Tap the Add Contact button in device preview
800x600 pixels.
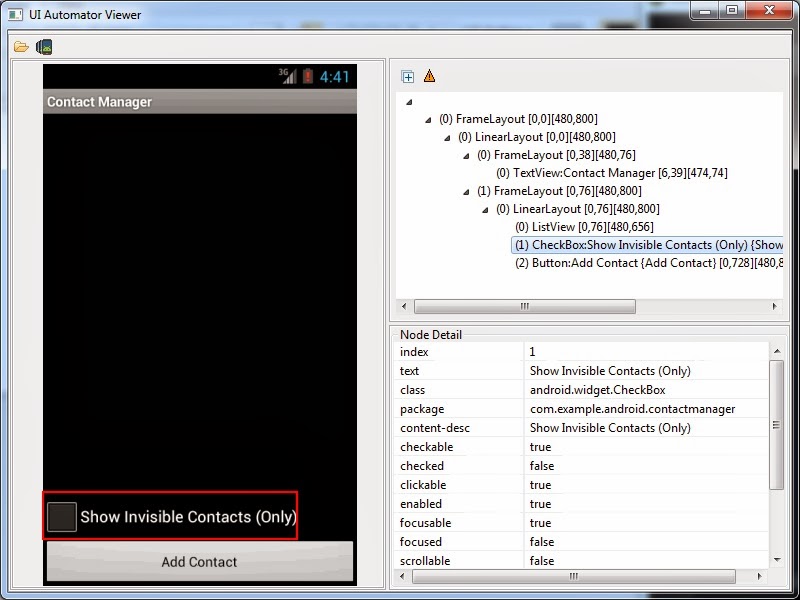(199, 561)
